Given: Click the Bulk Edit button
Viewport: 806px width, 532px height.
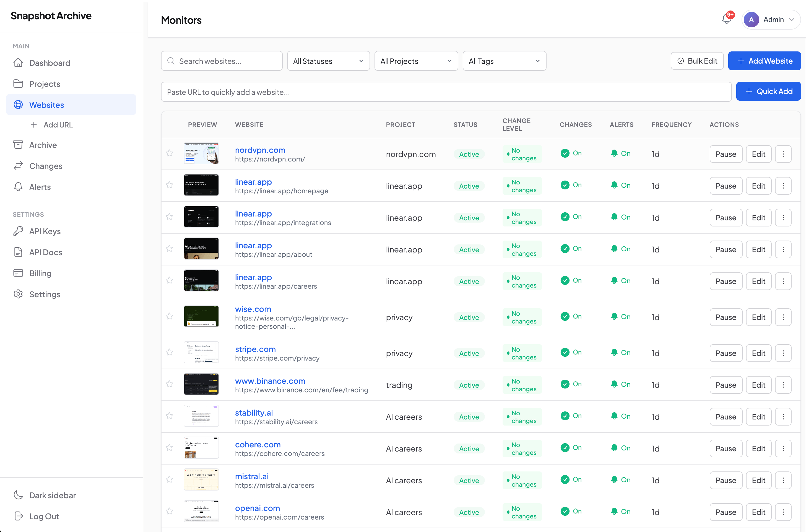Looking at the screenshot, I should [697, 61].
